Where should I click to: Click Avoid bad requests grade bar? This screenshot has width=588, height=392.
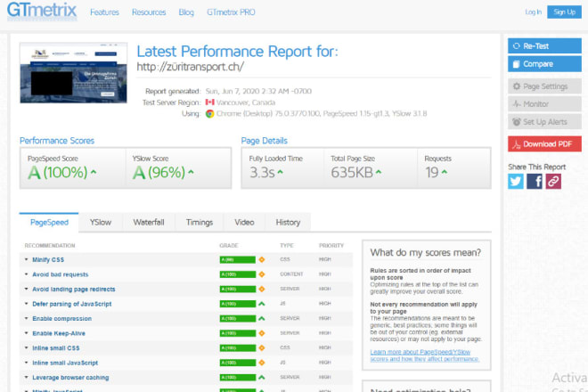237,274
